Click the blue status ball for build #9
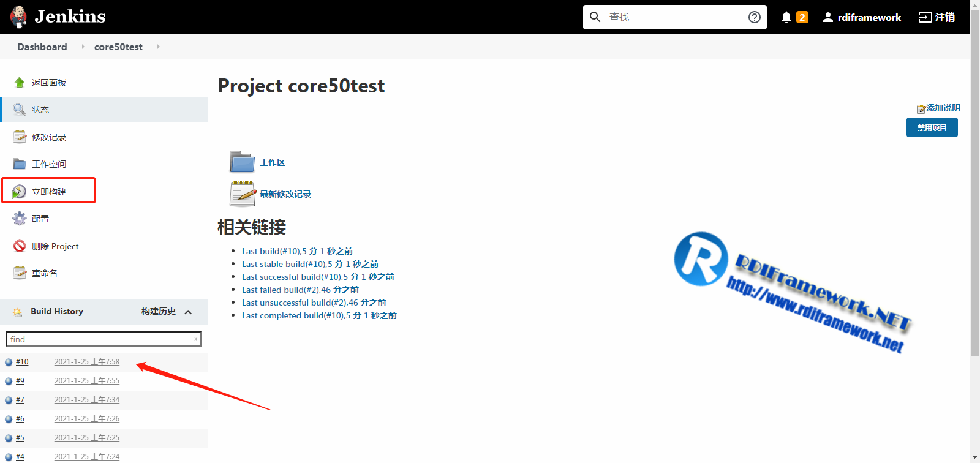Screen dimensions: 980x463 [9, 382]
